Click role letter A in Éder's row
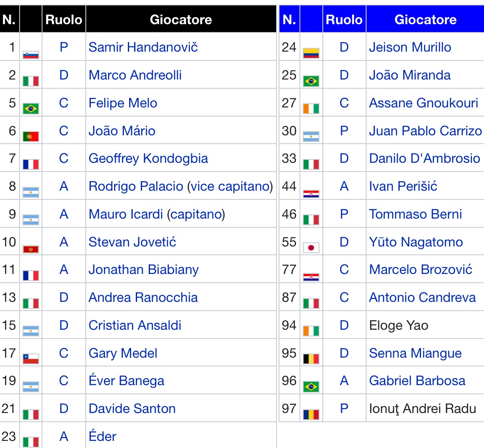The image size is (484, 448). tap(64, 436)
